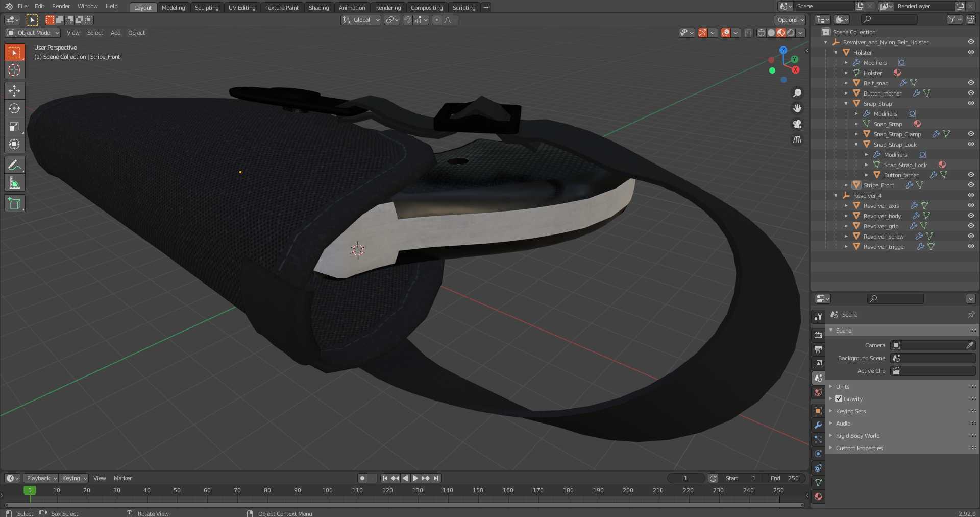Open the Material properties tab
The width and height of the screenshot is (980, 517).
[818, 497]
